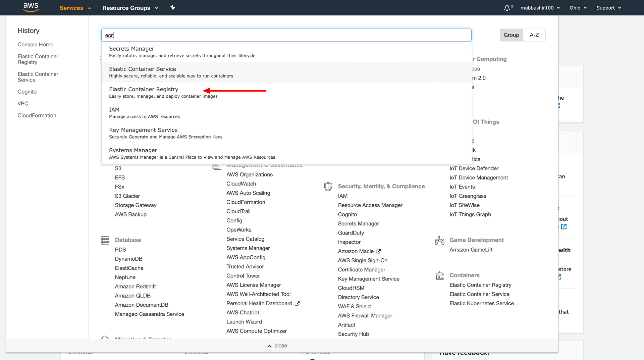This screenshot has width=644, height=360.
Task: Click external link icon beside Personal Health Dashboard
Action: (x=297, y=304)
